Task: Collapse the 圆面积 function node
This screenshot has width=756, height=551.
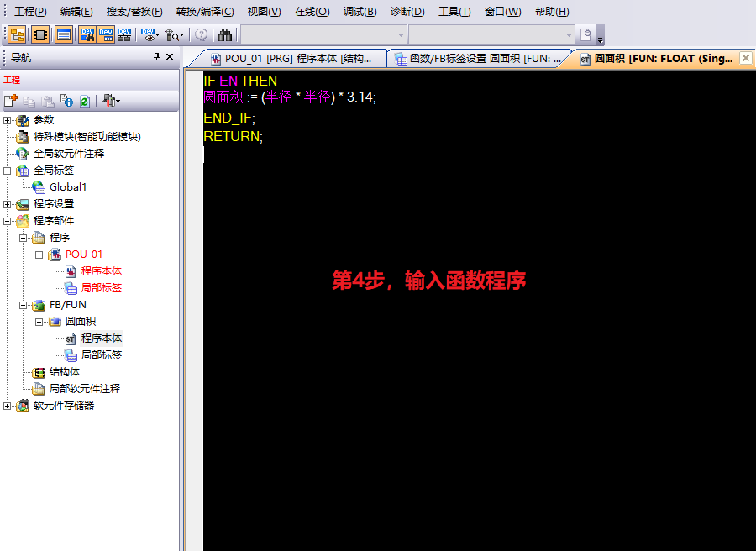Action: (39, 322)
